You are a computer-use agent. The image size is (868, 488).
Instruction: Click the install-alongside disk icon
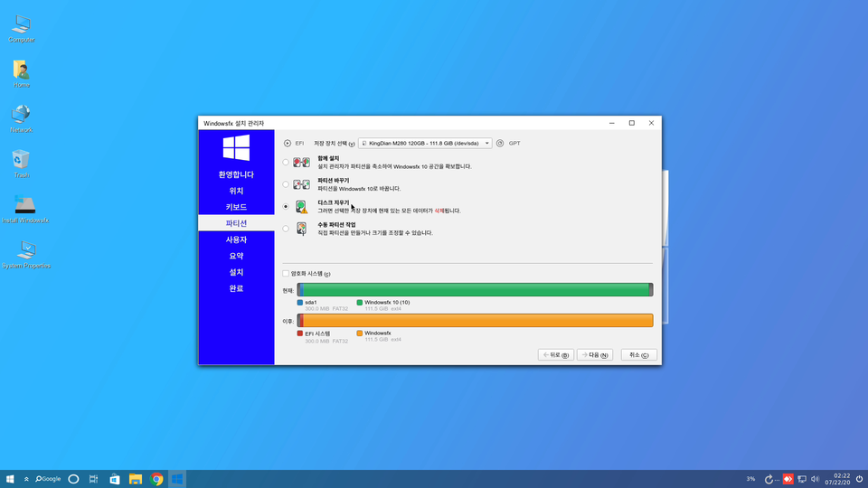(x=302, y=162)
